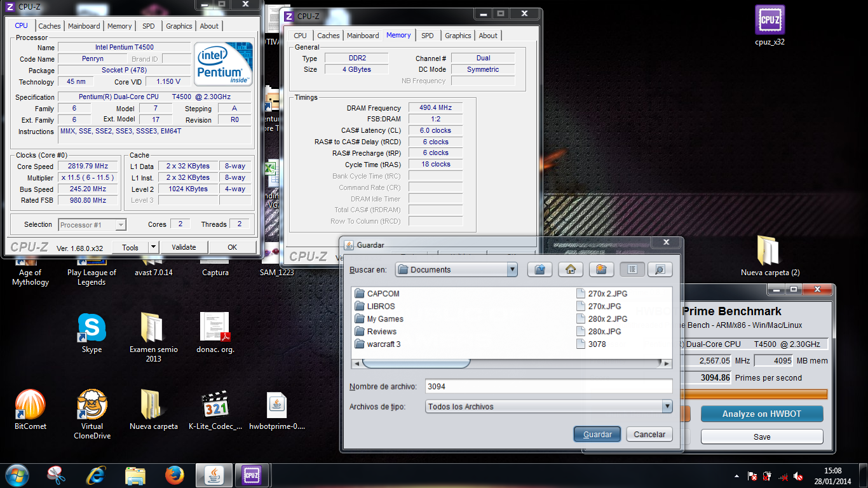Click Validate in CPU-Z
868x488 pixels.
click(x=184, y=247)
